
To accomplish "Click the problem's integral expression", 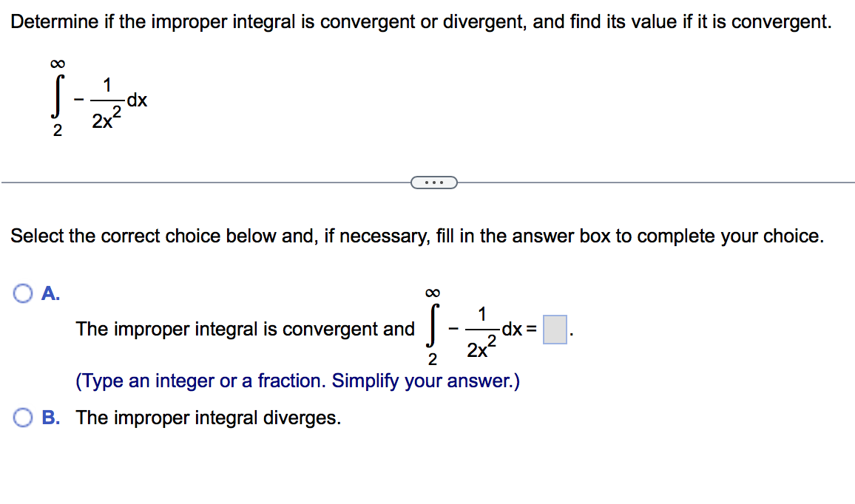I will (96, 100).
